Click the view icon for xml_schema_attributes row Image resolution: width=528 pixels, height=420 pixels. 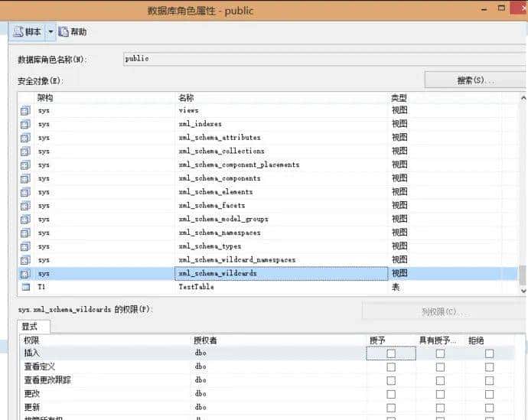pos(25,138)
